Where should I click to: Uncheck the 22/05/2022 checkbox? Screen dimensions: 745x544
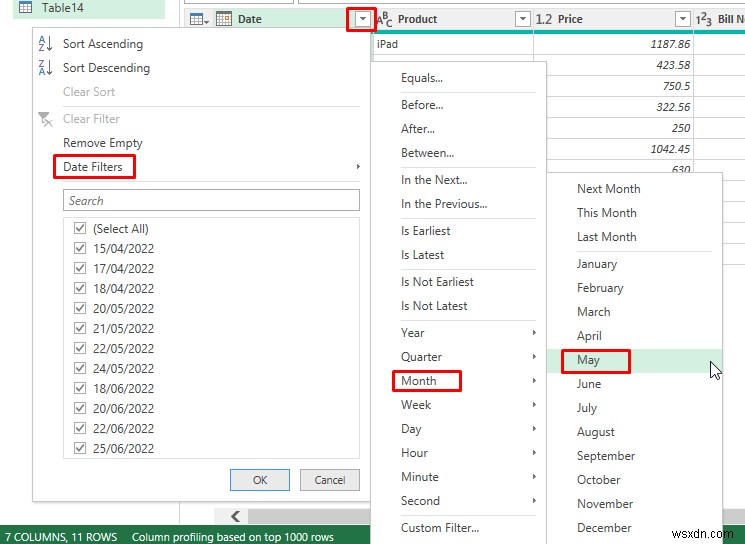(80, 348)
